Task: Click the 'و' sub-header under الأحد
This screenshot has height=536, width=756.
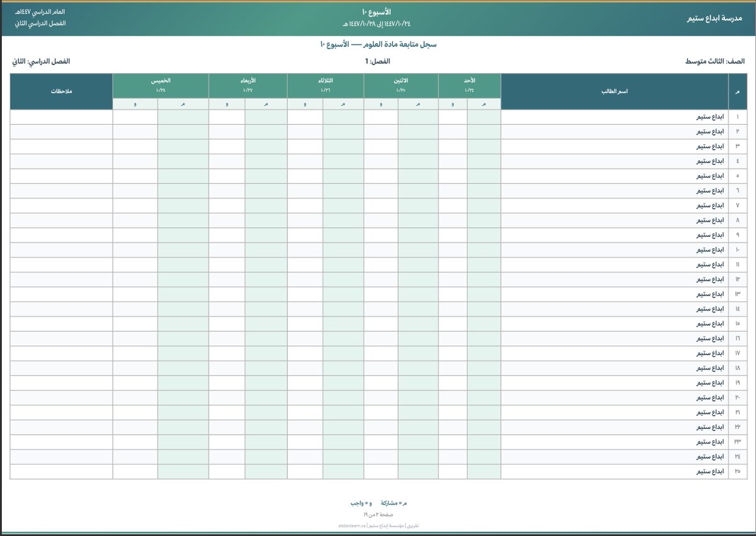Action: coord(453,104)
